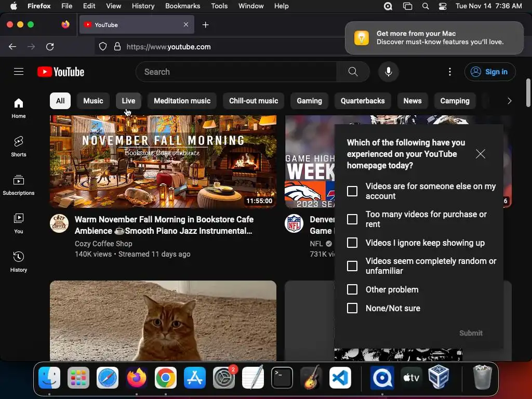532x399 pixels.
Task: Tick the 'Other problem' checkbox
Action: 352,289
